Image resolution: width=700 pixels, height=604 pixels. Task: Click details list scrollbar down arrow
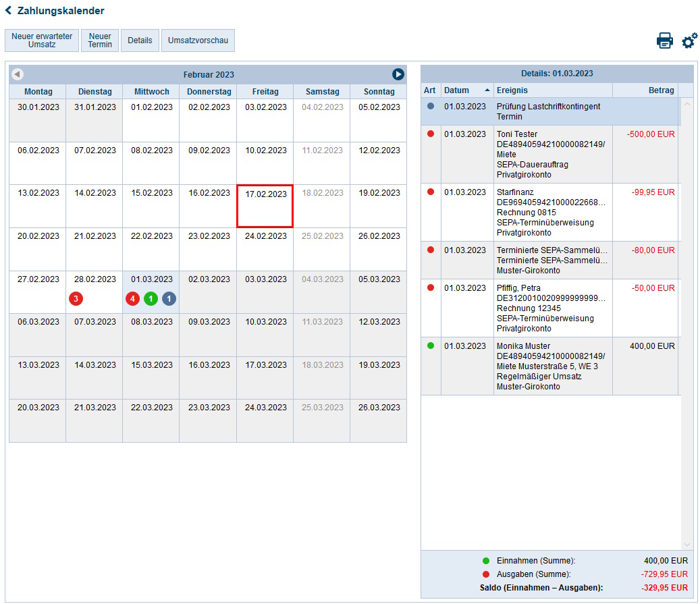[687, 545]
